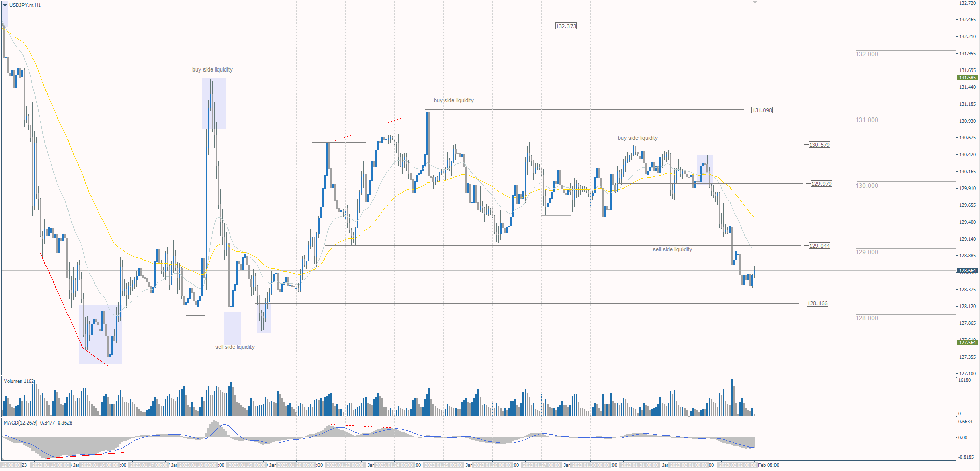Click the green 131.585 price tag on the axis
980x471 pixels.
(x=967, y=78)
